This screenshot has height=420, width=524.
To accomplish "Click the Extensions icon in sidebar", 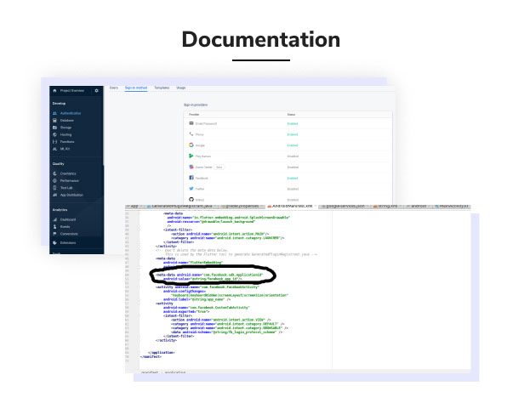I will [54, 242].
